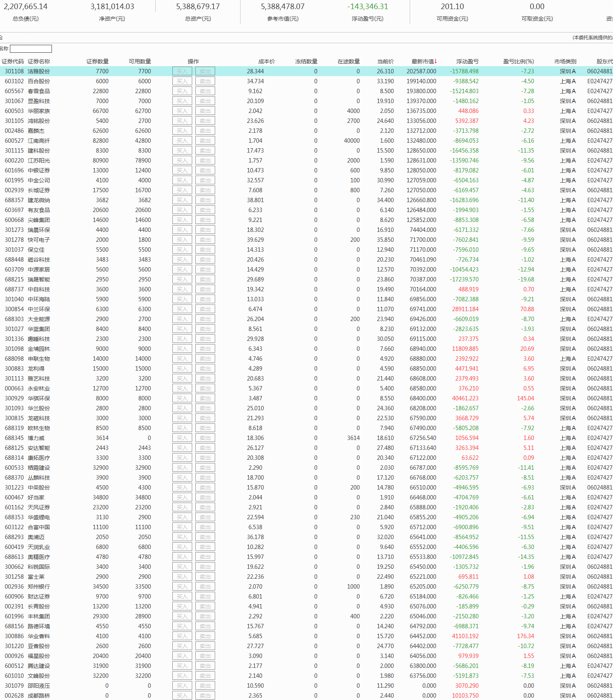Click stock code 000663 永安林业

point(14,388)
